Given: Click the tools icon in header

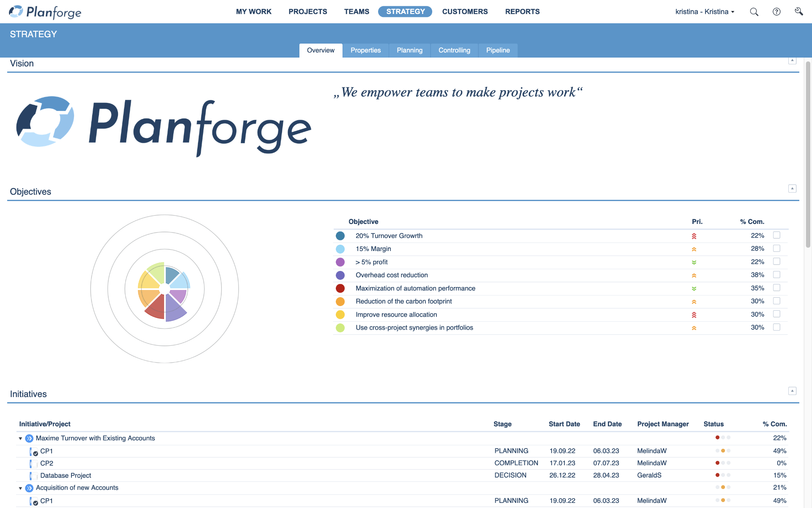Looking at the screenshot, I should (798, 11).
